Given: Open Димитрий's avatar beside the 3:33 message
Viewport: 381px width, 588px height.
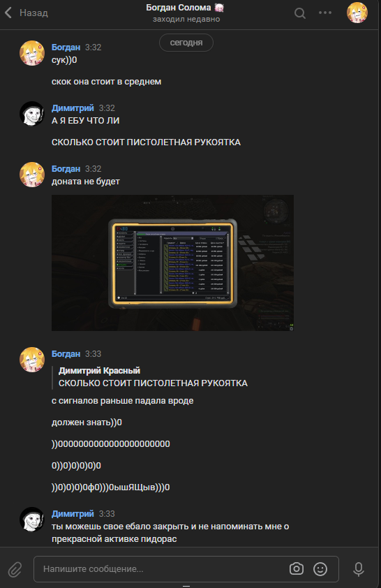Looking at the screenshot, I should [32, 520].
